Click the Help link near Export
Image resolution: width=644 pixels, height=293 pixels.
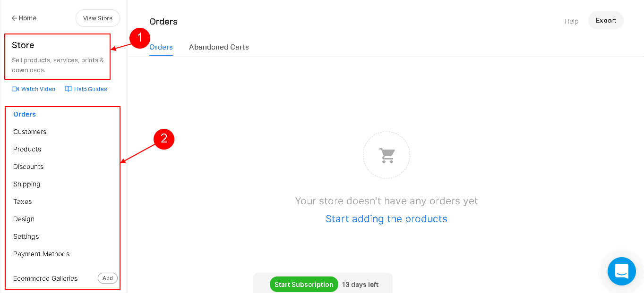[571, 21]
